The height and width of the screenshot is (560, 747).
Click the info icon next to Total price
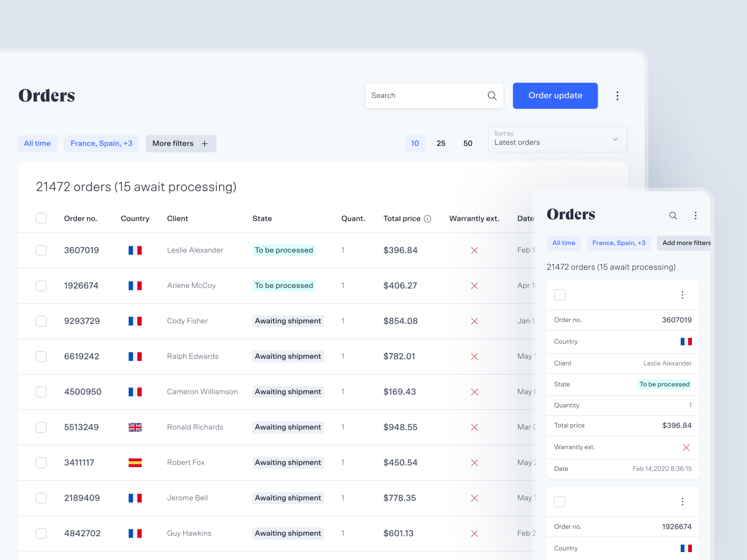(x=427, y=219)
